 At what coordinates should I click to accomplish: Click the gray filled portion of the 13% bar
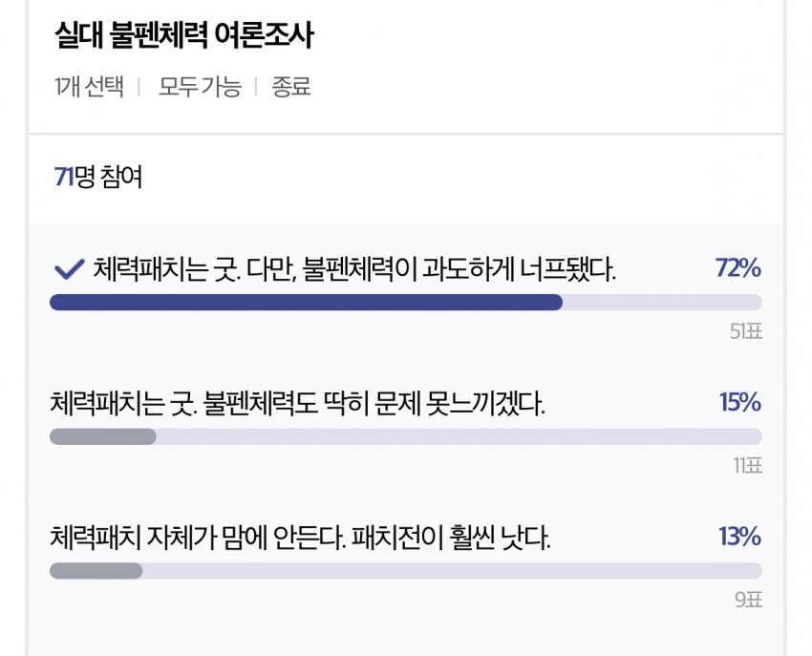coord(96,571)
